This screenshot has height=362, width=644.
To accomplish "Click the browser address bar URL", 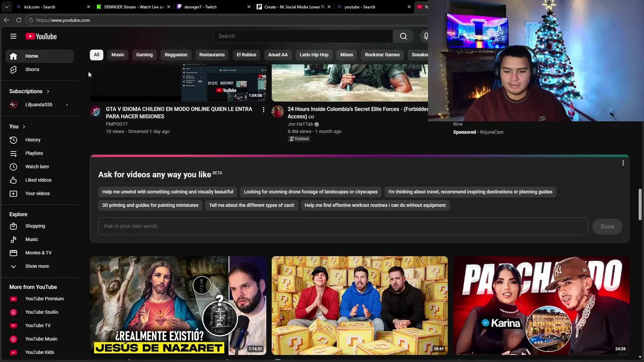I will pos(63,20).
